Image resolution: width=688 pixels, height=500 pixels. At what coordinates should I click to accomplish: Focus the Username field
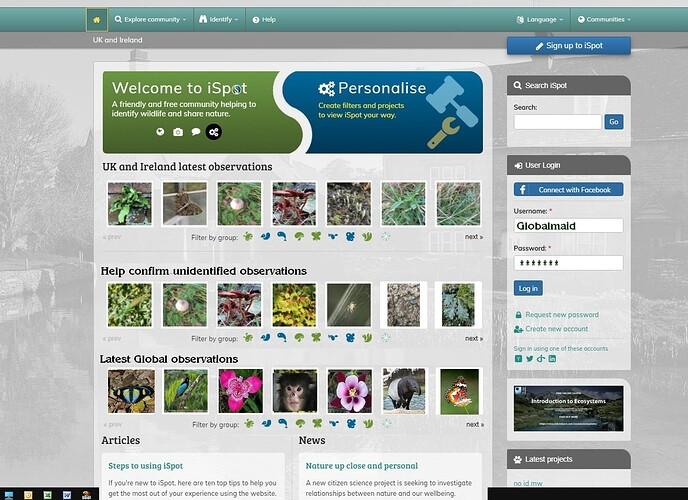tap(569, 226)
